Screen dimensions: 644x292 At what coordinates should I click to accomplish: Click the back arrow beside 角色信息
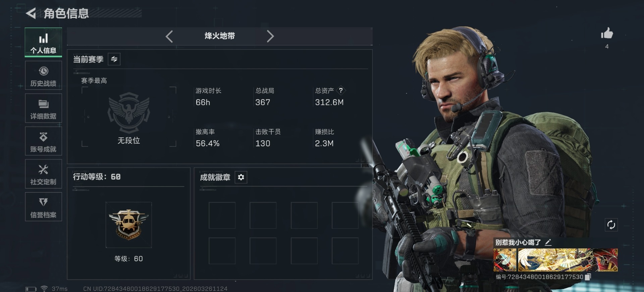click(x=31, y=13)
